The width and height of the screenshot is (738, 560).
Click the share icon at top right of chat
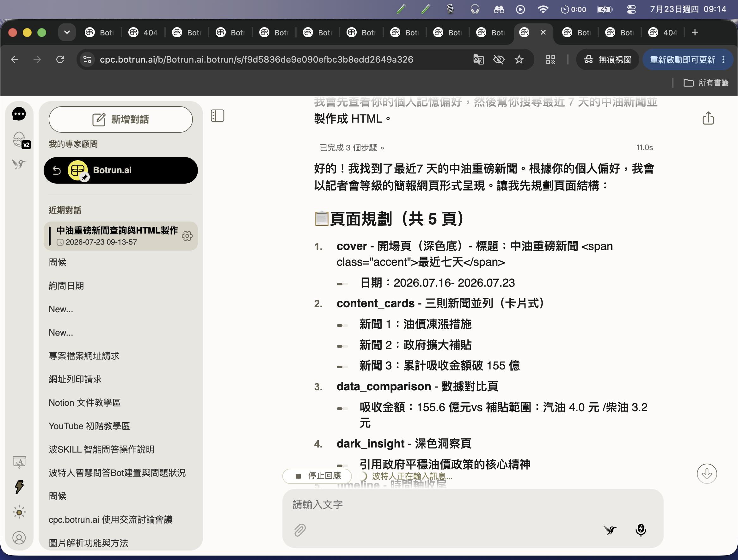pyautogui.click(x=708, y=118)
